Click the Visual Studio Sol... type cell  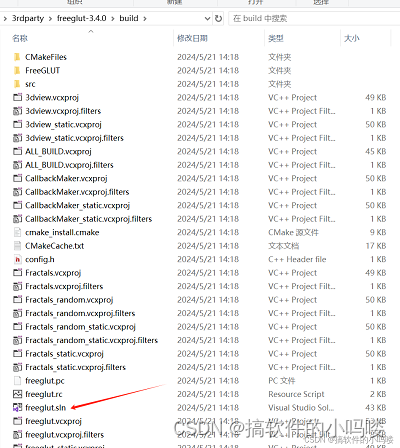point(301,408)
